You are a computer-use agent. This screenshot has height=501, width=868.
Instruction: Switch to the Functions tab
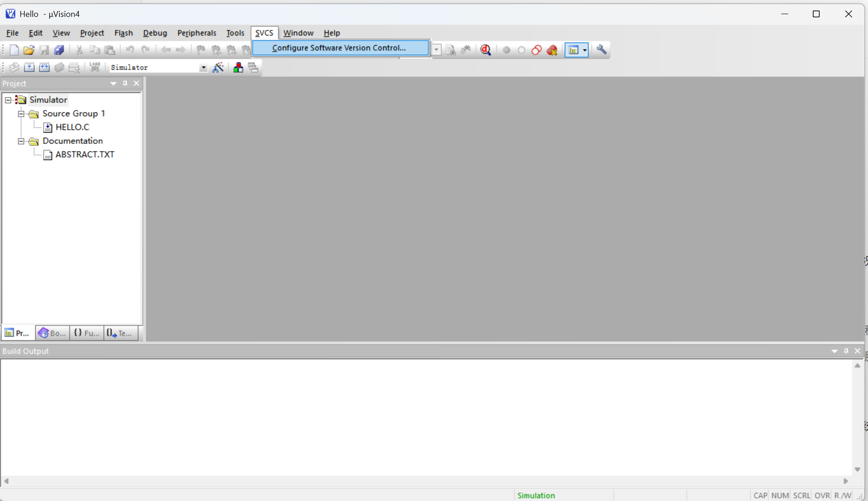[x=87, y=333]
